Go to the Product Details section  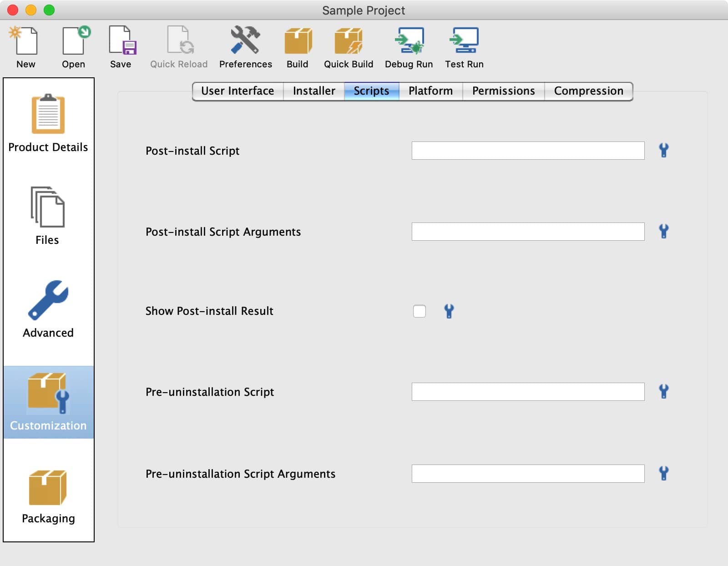click(48, 124)
